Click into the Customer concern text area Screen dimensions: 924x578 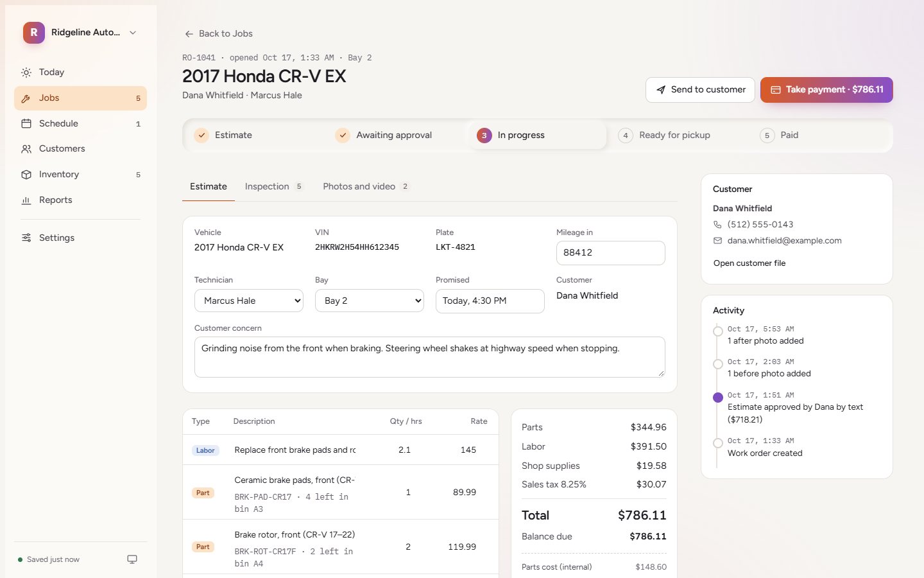[x=430, y=357]
